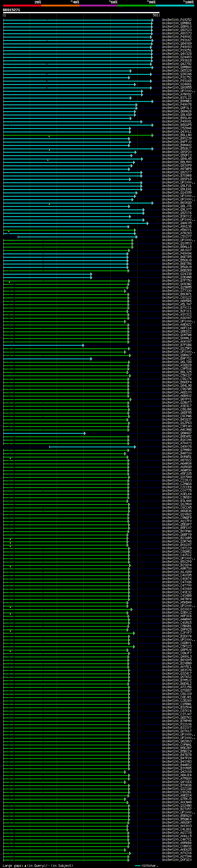Viewport: 197px width, 868px height.
Task: Select hit label UniRef100_P93167
Action: click(x=177, y=40)
